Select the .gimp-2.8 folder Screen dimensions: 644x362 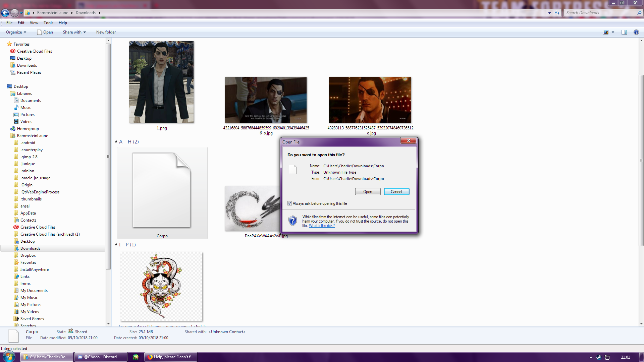29,157
